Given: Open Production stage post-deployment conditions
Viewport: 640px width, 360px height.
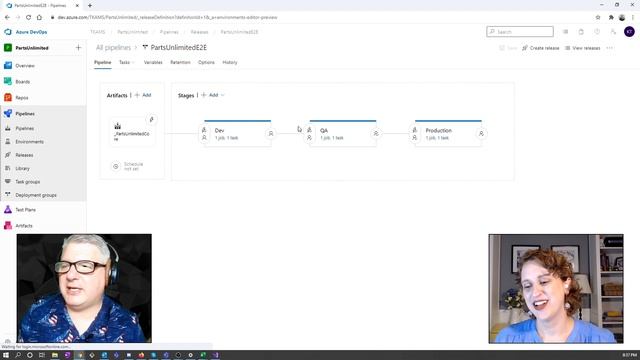Looking at the screenshot, I should click(x=481, y=133).
